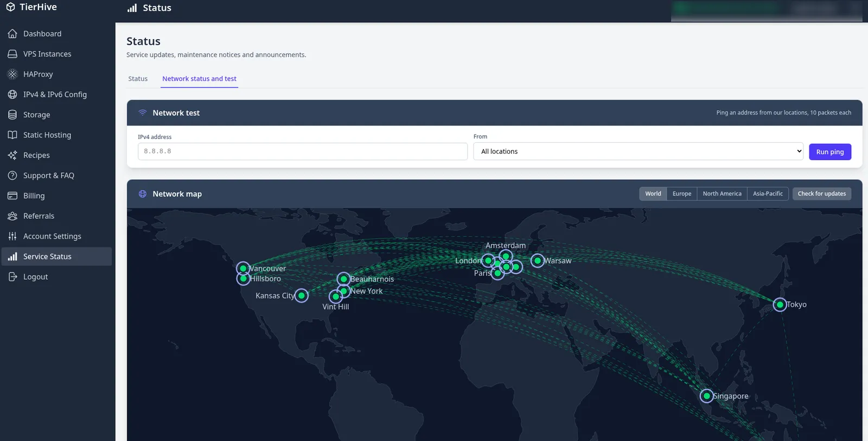Viewport: 868px width, 441px height.
Task: Switch map view to Europe
Action: (x=682, y=194)
